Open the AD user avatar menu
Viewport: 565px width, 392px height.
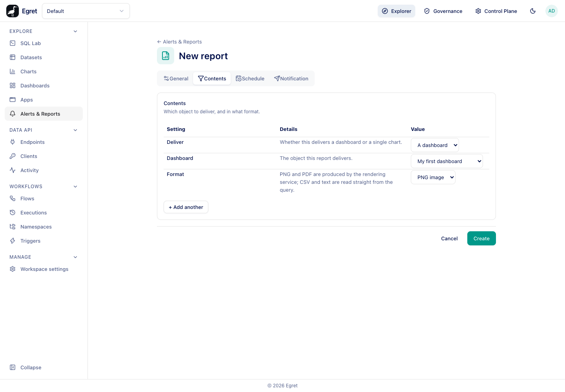point(552,11)
